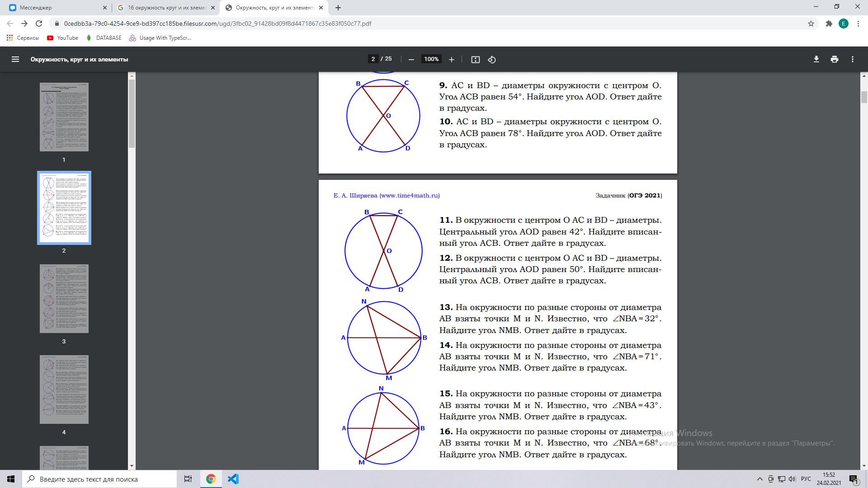
Task: Open the DATABASE bookmark
Action: (104, 38)
